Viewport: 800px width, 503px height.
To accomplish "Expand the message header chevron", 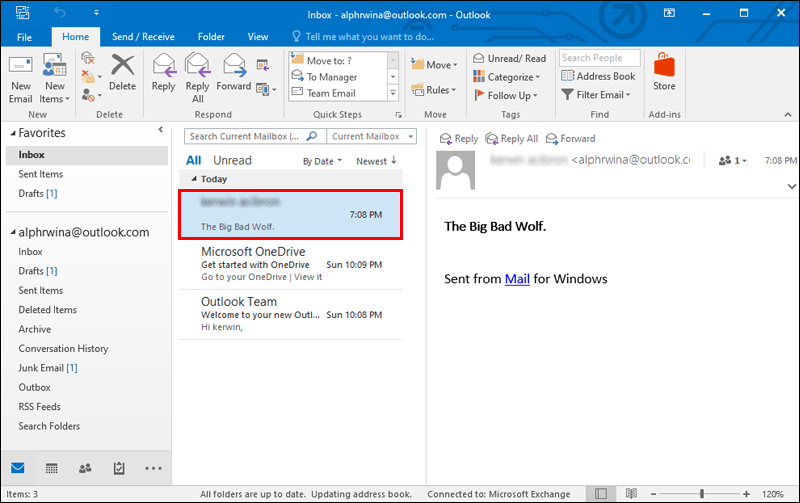I will coord(791,186).
